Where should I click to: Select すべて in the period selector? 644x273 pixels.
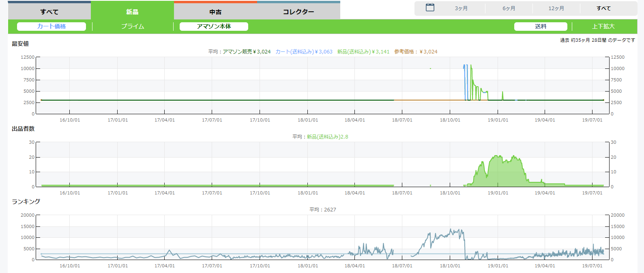pos(603,9)
